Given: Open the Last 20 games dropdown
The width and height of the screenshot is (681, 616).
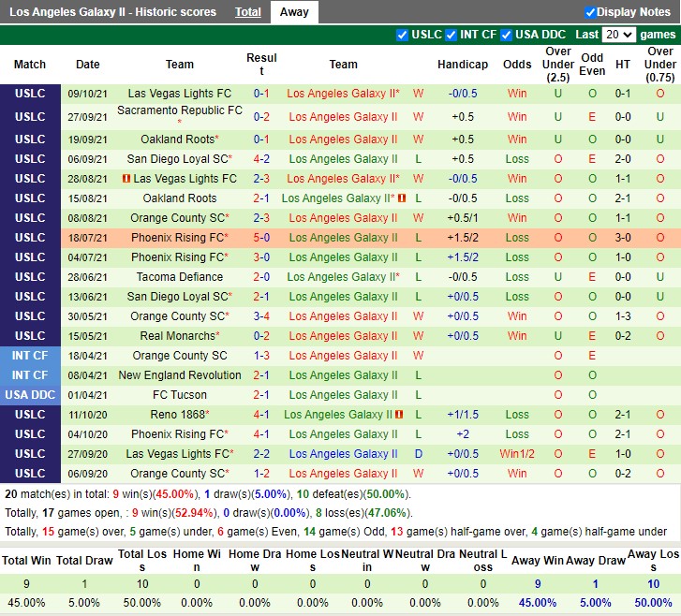Looking at the screenshot, I should pyautogui.click(x=618, y=35).
